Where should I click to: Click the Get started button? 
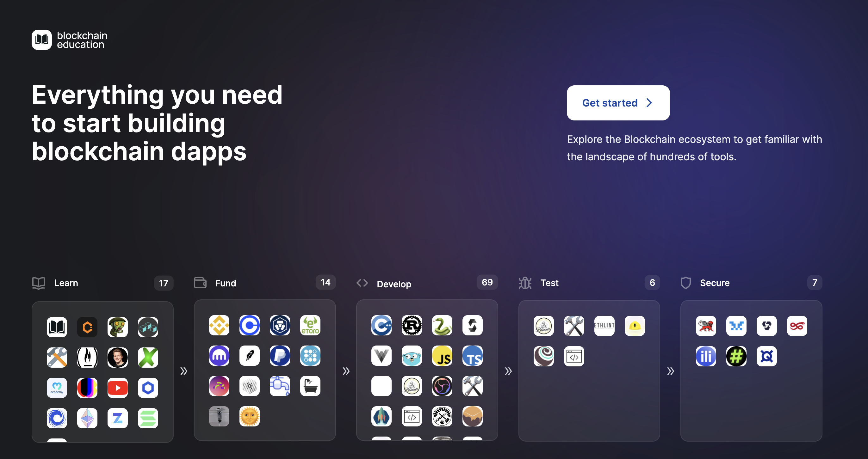[618, 103]
